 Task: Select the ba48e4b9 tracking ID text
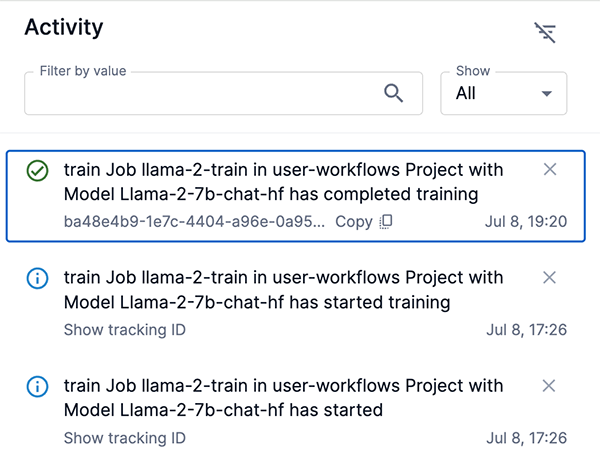(x=194, y=222)
